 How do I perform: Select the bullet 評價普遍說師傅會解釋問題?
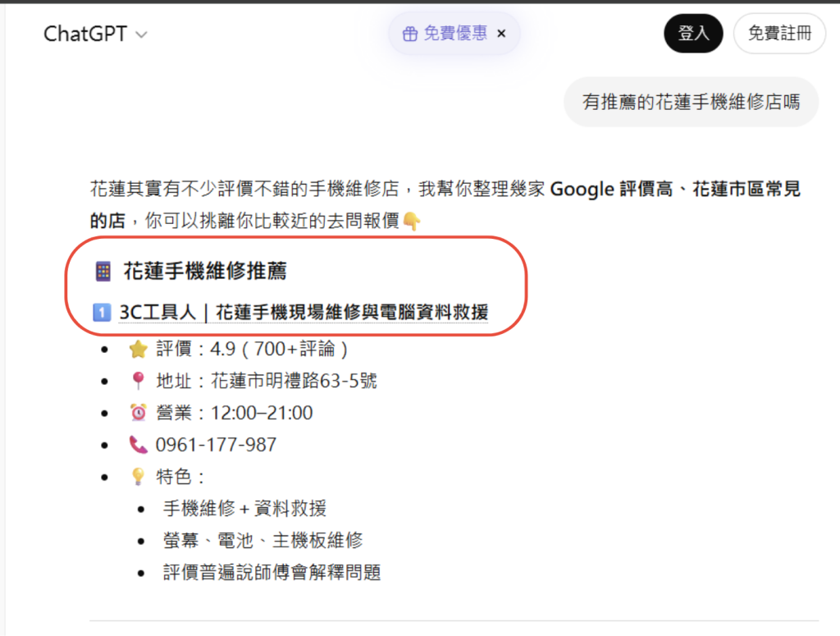click(272, 572)
